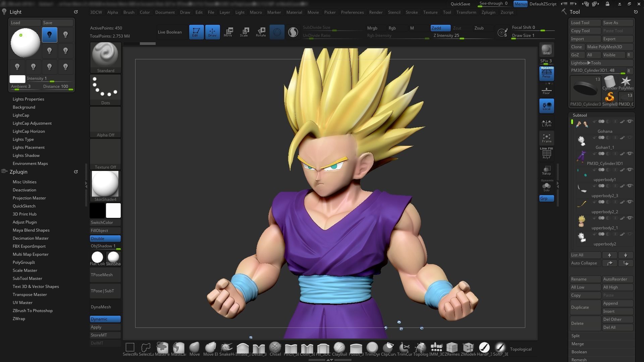644x362 pixels.
Task: Switch to Rotate transform mode
Action: click(261, 32)
